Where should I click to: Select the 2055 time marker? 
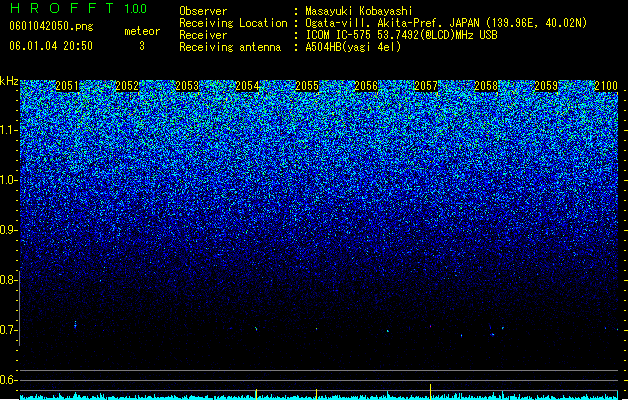point(307,86)
